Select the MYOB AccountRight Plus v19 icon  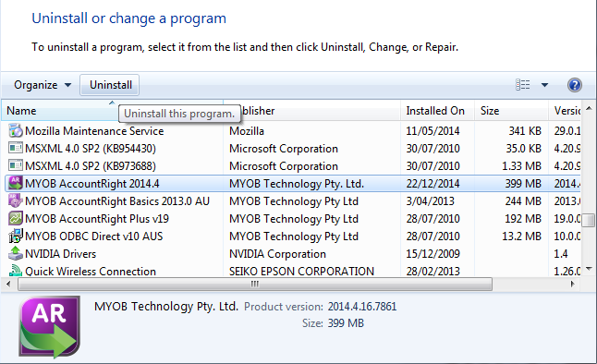(x=16, y=218)
